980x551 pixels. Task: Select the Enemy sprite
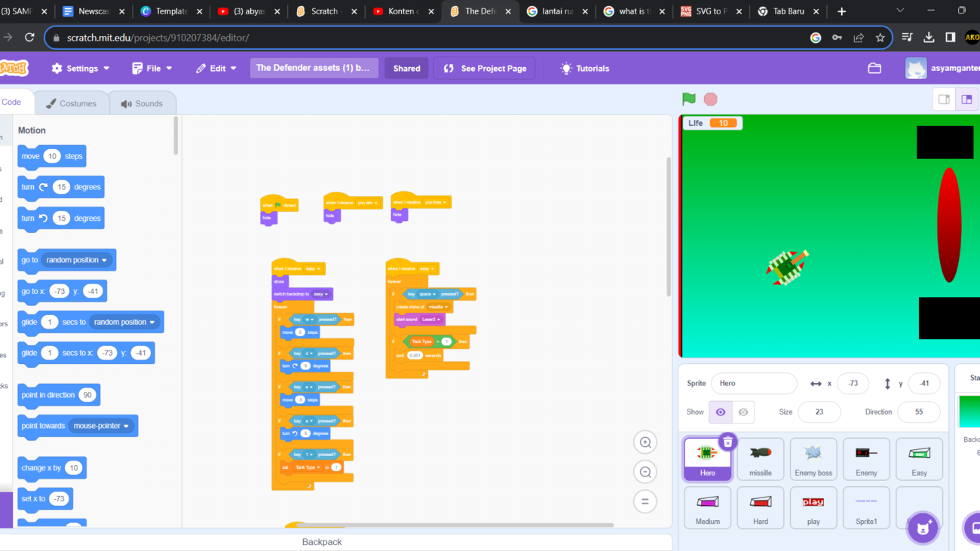click(866, 459)
